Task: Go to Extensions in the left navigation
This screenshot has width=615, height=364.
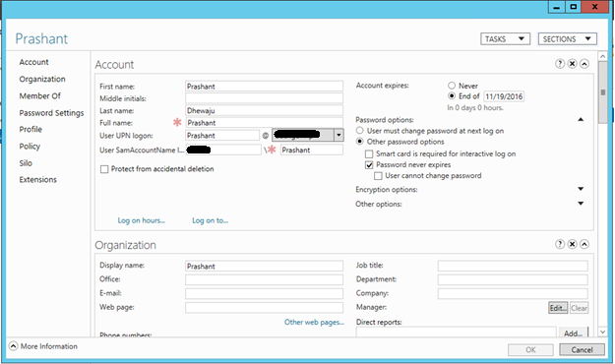Action: [x=38, y=179]
